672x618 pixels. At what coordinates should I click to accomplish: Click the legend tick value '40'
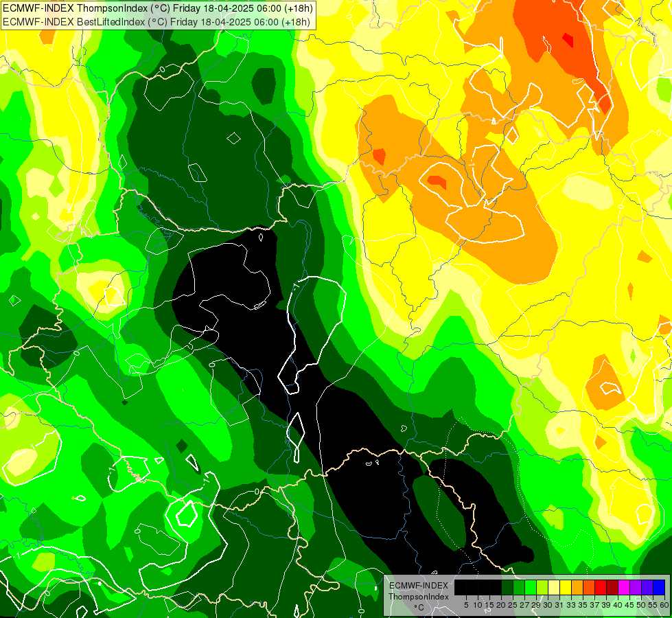click(618, 605)
